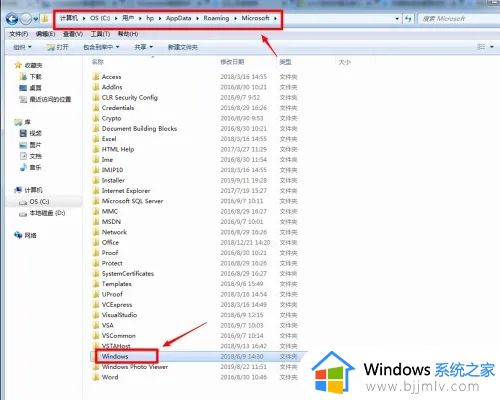Image resolution: width=500 pixels, height=400 pixels.
Task: Select AppData in the address breadcrumb
Action: [x=179, y=18]
